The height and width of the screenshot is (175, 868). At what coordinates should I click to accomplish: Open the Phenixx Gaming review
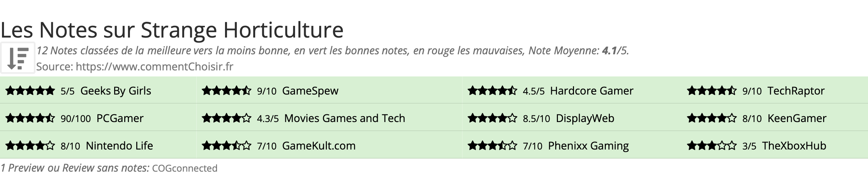click(x=588, y=145)
